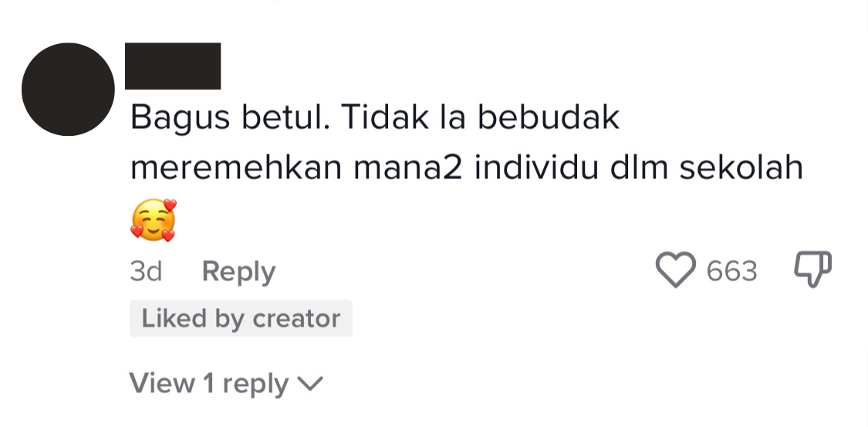This screenshot has height=427, width=868.
Task: Click the "3d" comment timestamp
Action: [x=146, y=272]
